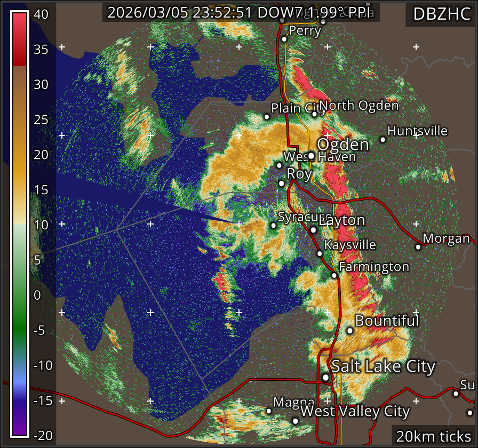Select the Plain City marker dot
This screenshot has height=448, width=478.
pos(267,117)
